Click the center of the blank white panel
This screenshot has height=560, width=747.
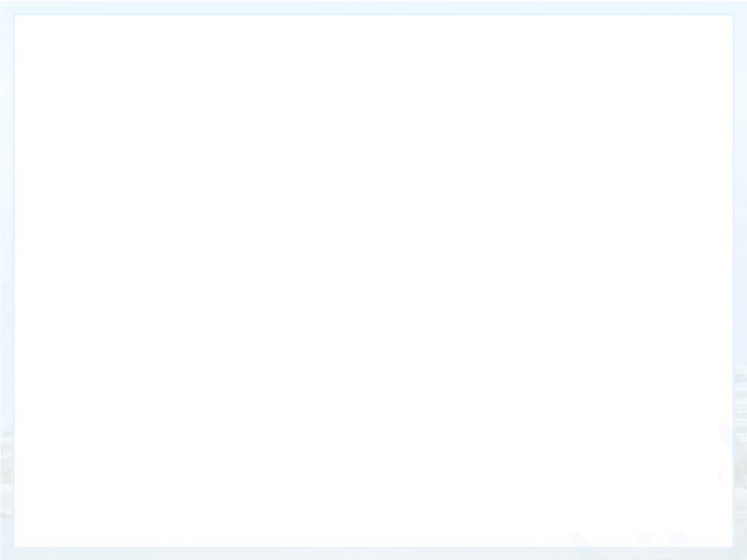point(373,281)
